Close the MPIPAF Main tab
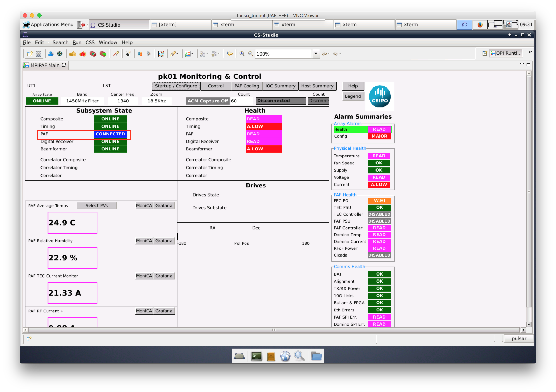Viewport: 556px width, 392px height. click(x=64, y=65)
